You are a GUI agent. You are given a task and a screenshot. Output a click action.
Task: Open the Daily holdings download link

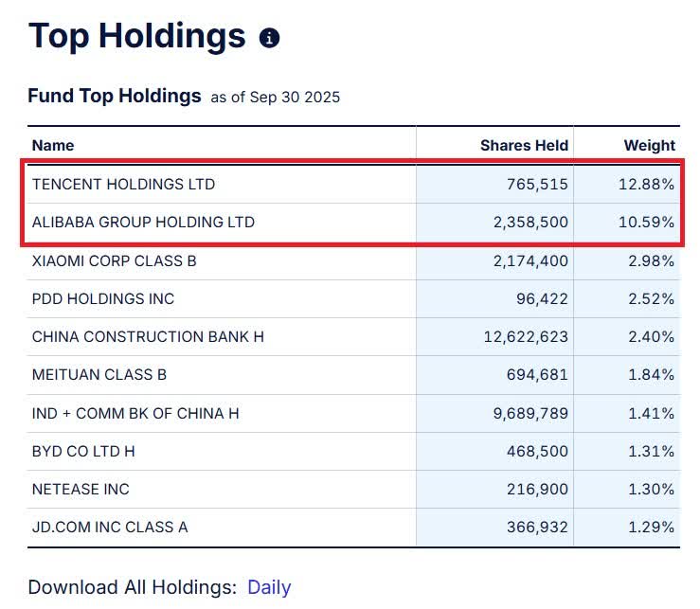click(x=269, y=587)
